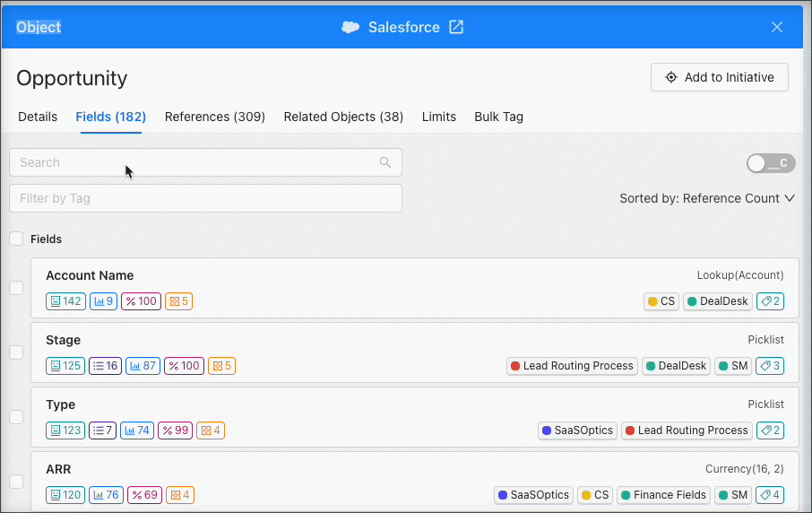
Task: Click the DealDesk tag on Stage
Action: pos(676,366)
